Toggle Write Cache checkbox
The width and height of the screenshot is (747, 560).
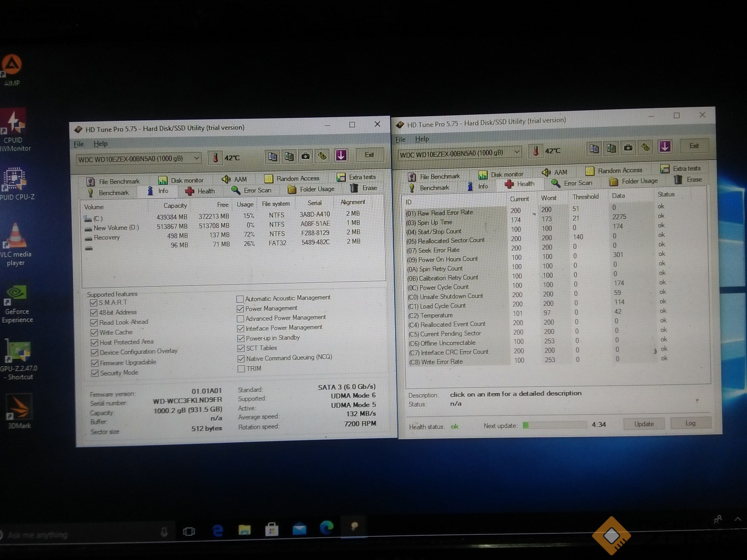pyautogui.click(x=94, y=333)
